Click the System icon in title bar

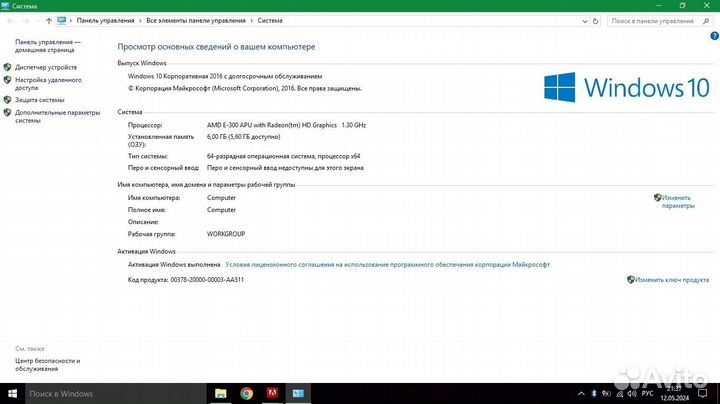(5, 6)
